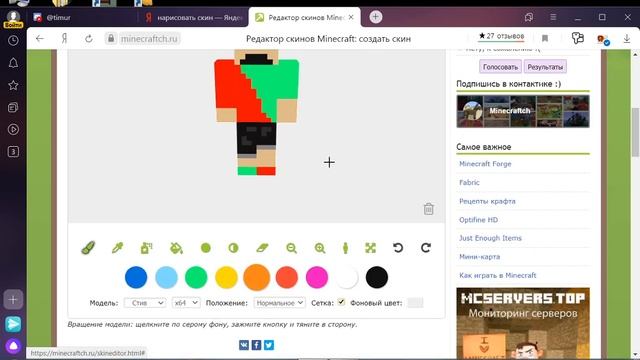Switch to the нарисовать скин Яндекс tab
640x360 pixels.
193,18
